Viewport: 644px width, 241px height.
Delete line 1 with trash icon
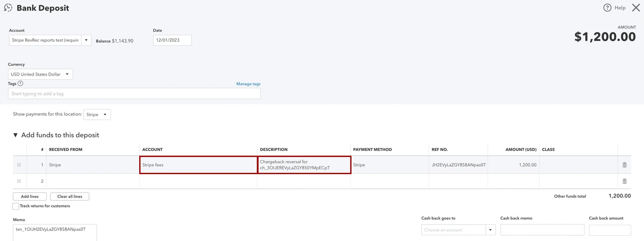pos(624,165)
